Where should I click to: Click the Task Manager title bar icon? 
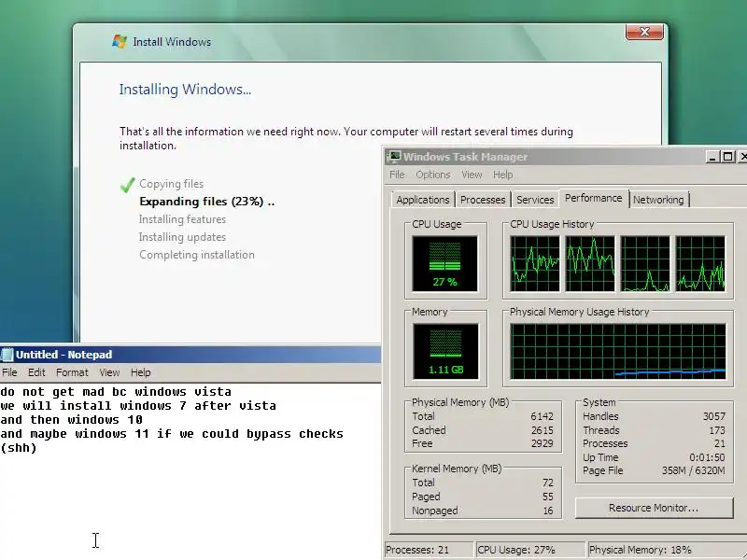(x=394, y=156)
